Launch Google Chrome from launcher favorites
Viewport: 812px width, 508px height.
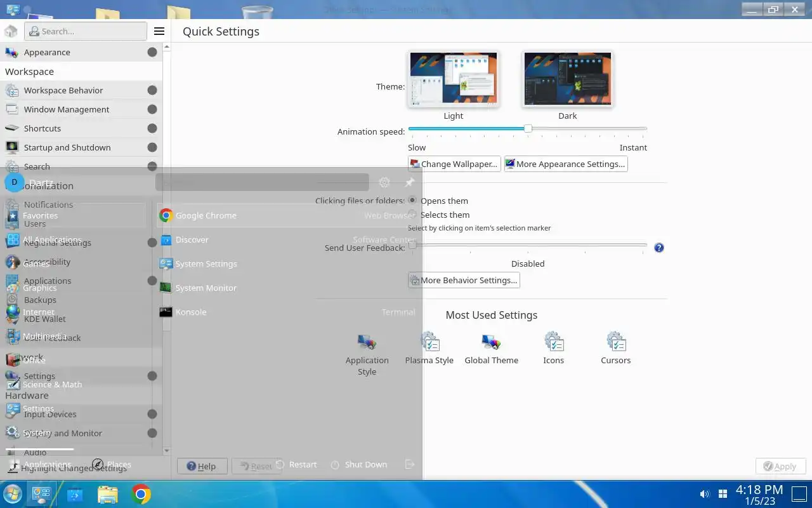(288, 215)
